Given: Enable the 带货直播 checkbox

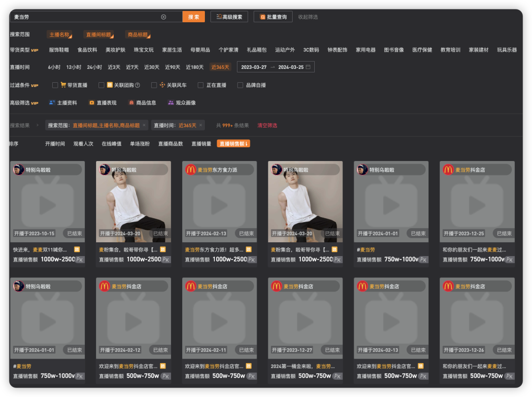Looking at the screenshot, I should point(55,85).
